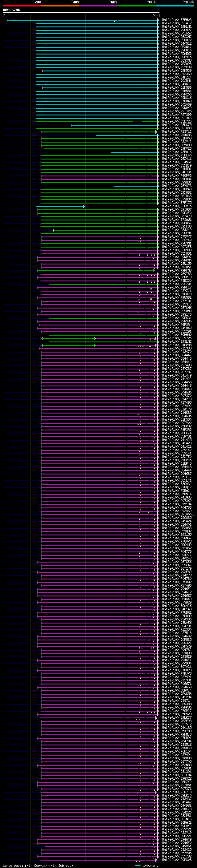This screenshot has width=197, height=868.
Task: Click the red 20% identity legend segment
Action: pyautogui.click(x=22, y=6)
